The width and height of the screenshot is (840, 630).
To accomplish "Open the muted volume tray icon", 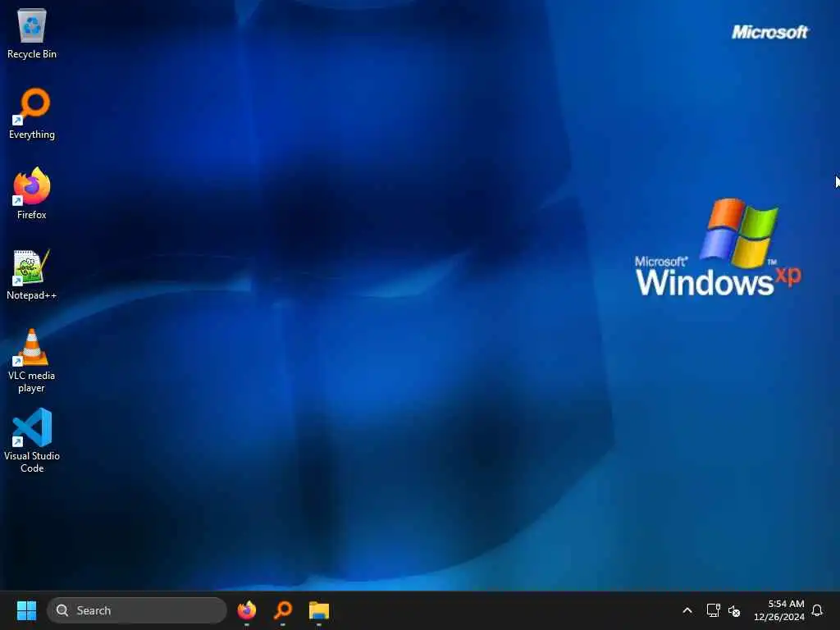I will click(x=734, y=610).
